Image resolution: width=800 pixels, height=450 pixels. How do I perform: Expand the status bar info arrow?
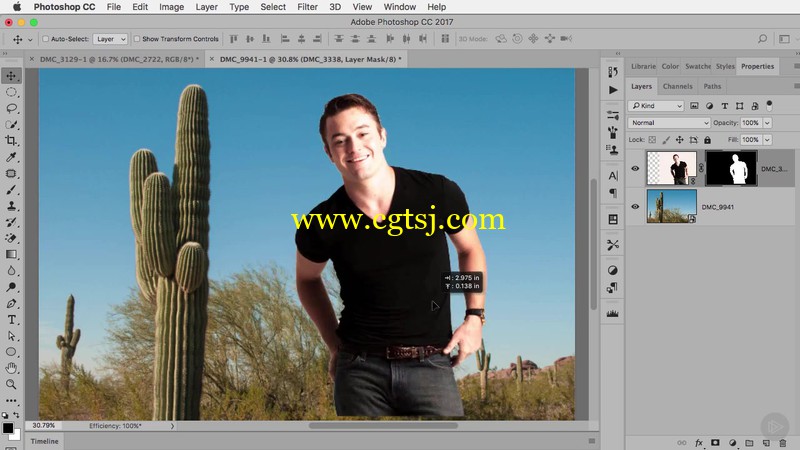(172, 426)
